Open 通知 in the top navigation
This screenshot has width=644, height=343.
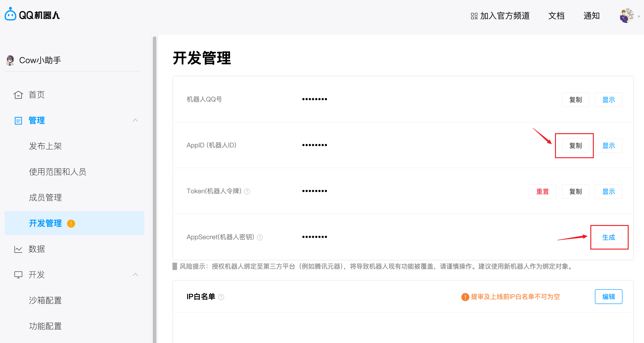click(591, 16)
